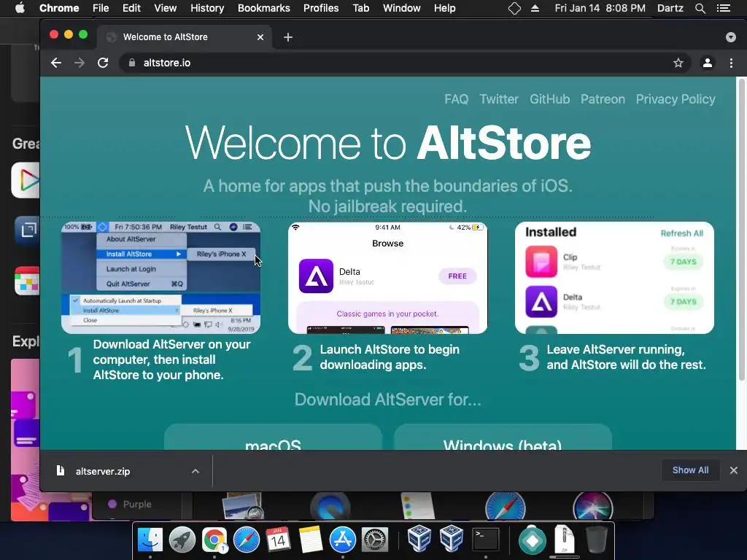Open the Privacy Policy link
This screenshot has height=560, width=747.
pos(676,99)
